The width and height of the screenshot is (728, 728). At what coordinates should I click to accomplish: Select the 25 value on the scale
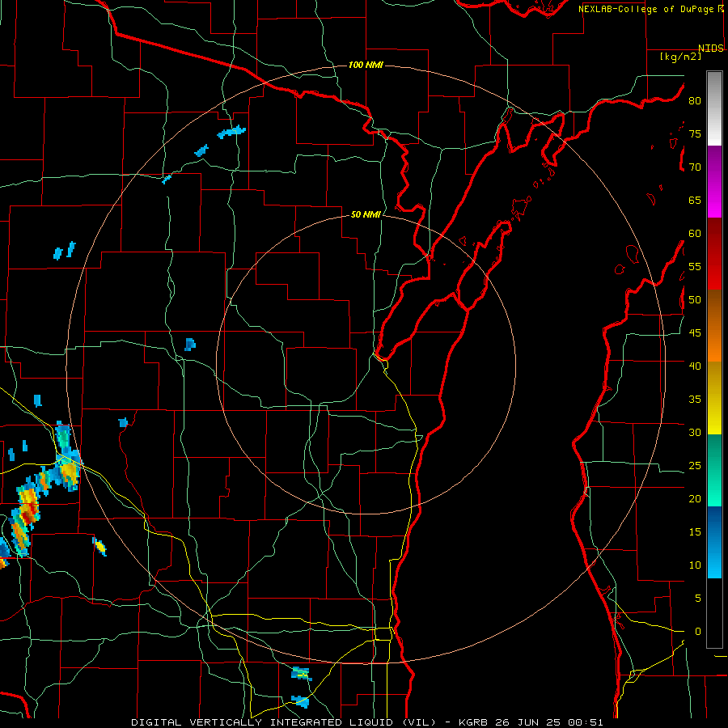695,466
